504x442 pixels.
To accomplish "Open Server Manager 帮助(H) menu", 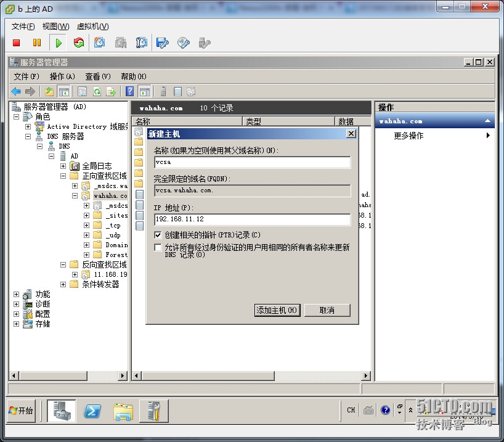I will pyautogui.click(x=134, y=76).
